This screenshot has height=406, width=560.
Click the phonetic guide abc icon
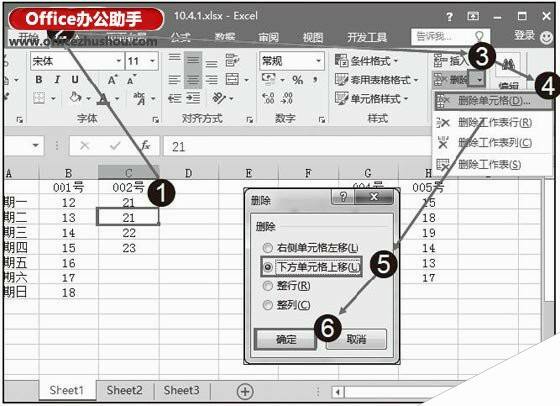139,98
